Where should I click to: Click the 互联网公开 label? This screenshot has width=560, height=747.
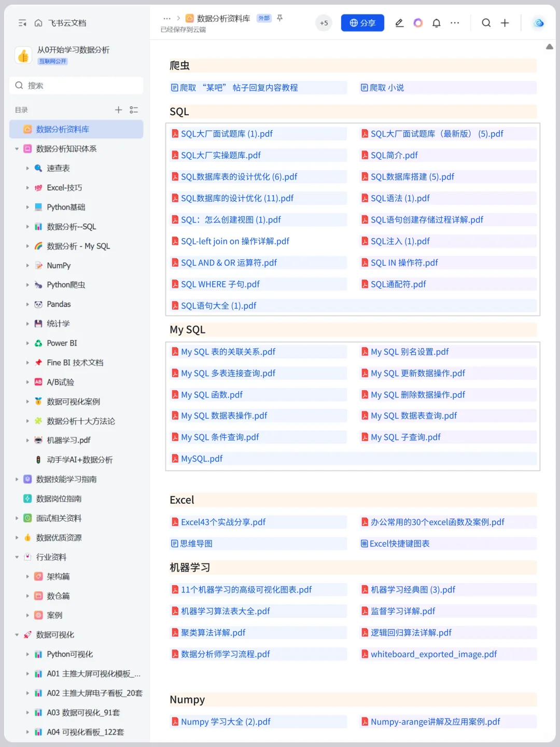pos(53,61)
